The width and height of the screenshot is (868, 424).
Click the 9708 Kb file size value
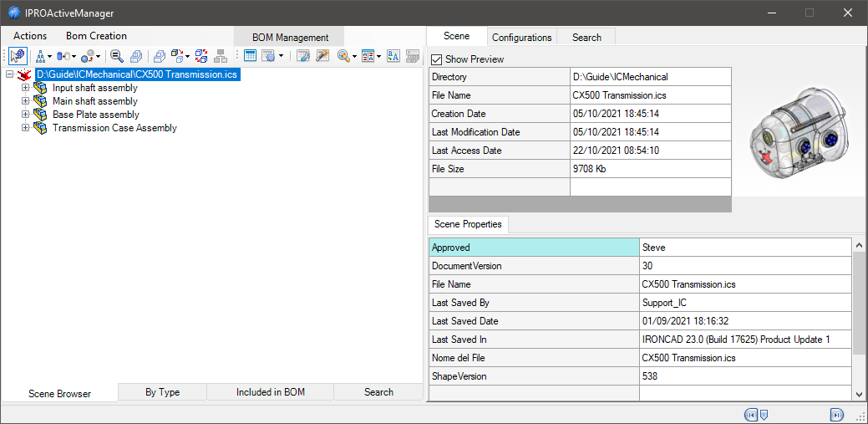pos(651,168)
